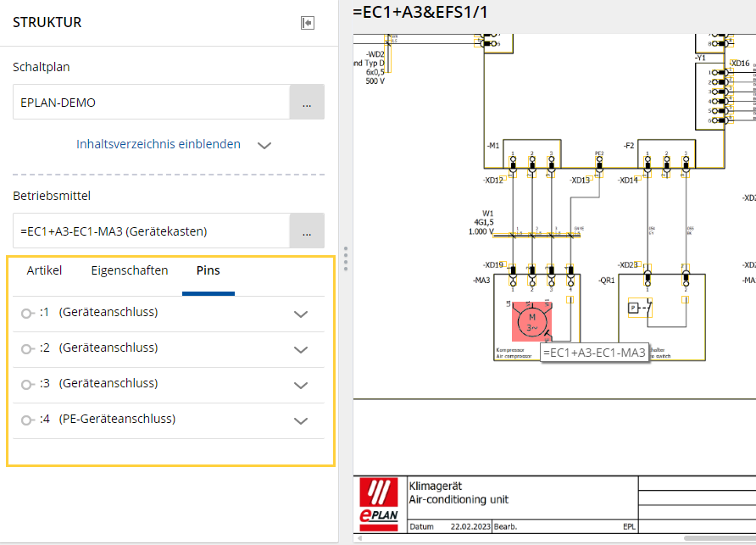Click pin icon of row :4
The image size is (756, 545).
coord(27,420)
